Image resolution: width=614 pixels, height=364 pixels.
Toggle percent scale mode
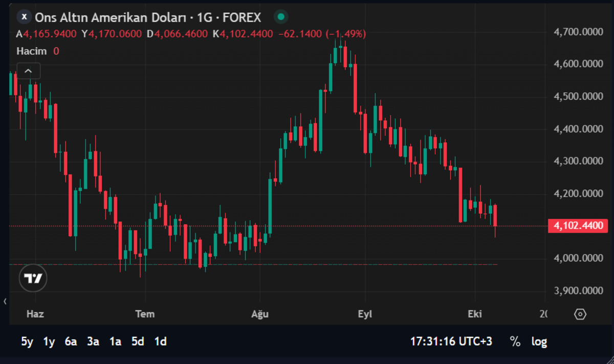515,342
